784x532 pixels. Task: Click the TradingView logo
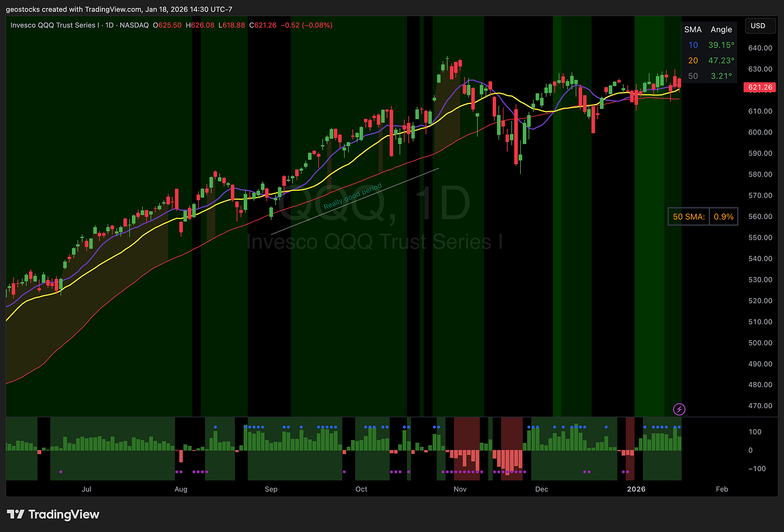pos(53,514)
